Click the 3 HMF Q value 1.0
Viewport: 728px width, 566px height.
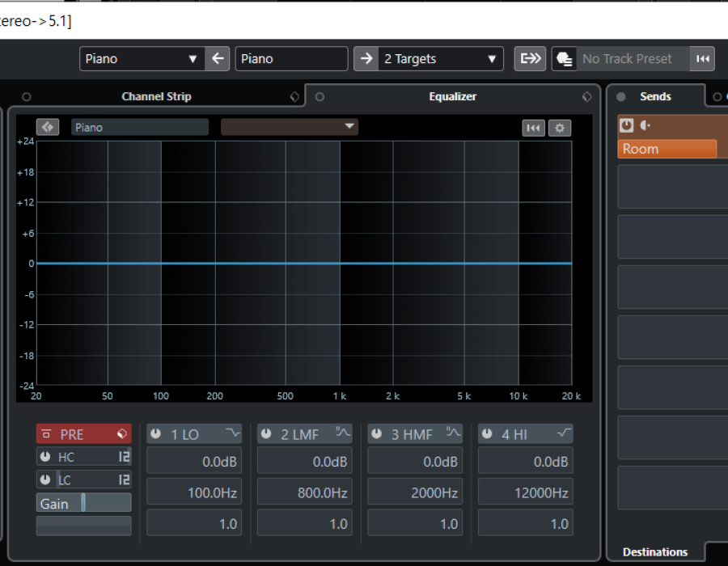tap(415, 523)
